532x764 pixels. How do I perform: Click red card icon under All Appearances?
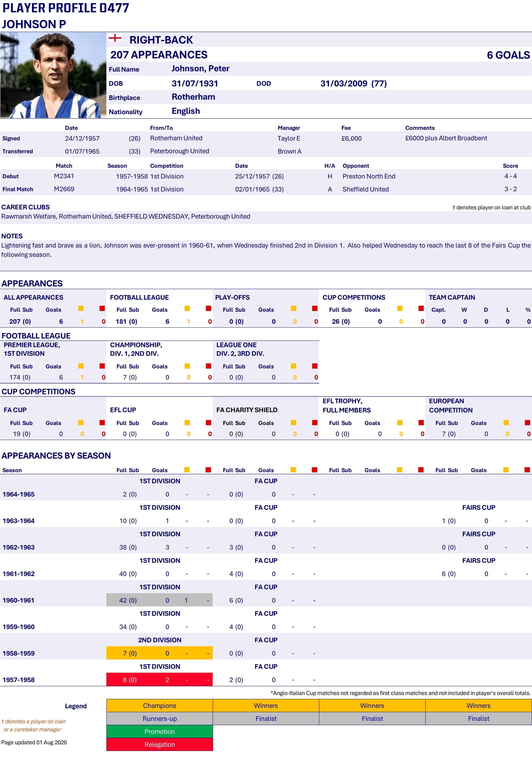[102, 308]
